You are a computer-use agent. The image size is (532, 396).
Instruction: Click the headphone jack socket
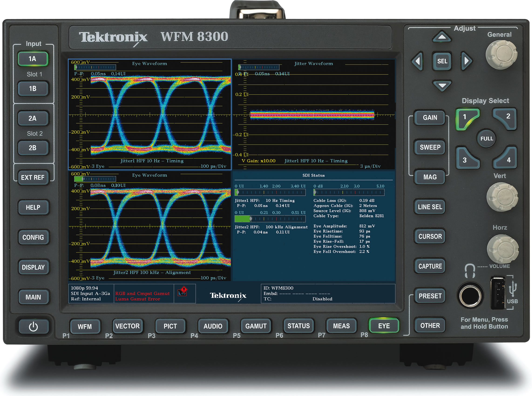pyautogui.click(x=470, y=295)
